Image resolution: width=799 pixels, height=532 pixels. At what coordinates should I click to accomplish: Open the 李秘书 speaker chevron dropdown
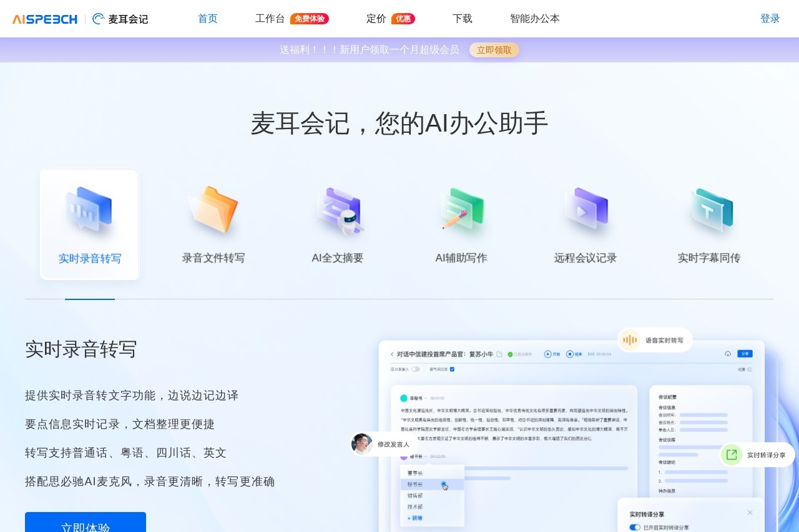click(x=426, y=398)
